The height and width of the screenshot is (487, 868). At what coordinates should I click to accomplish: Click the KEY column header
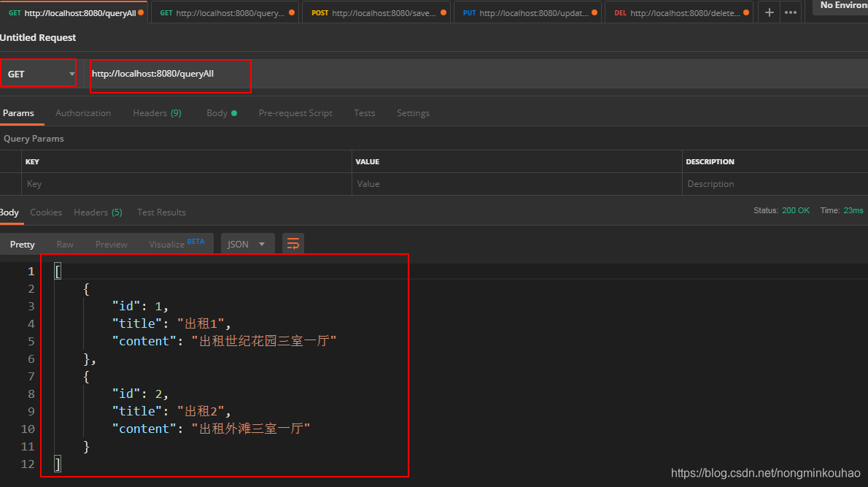pos(32,162)
